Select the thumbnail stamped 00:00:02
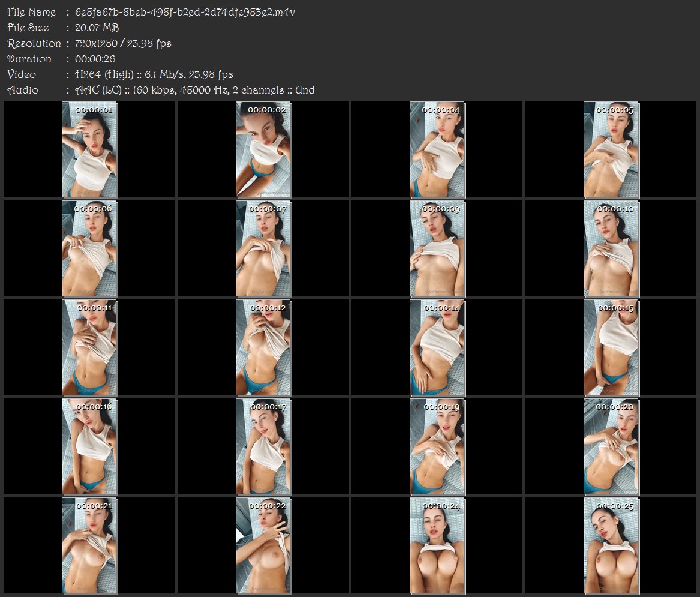 coord(263,149)
